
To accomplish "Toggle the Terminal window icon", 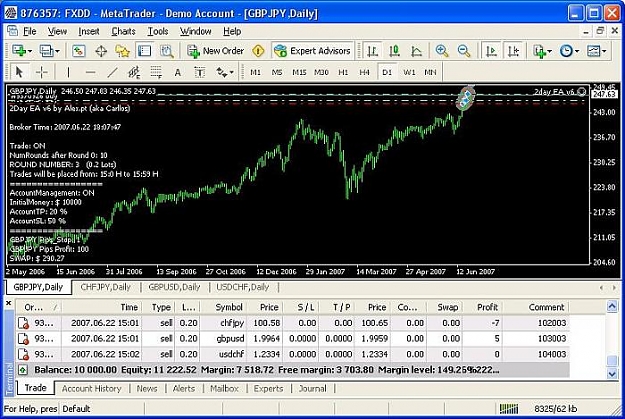I will pyautogui.click(x=144, y=51).
